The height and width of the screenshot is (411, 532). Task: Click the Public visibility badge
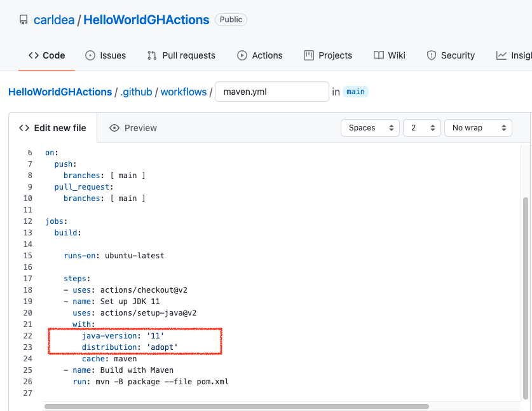[231, 20]
